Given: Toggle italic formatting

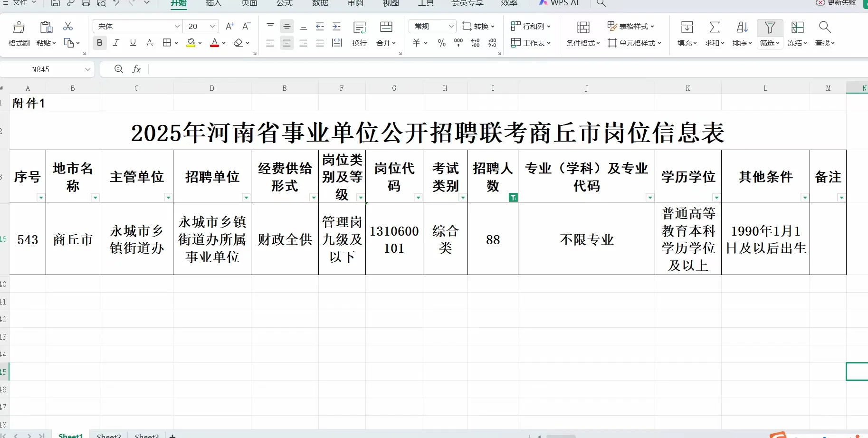Looking at the screenshot, I should [x=116, y=42].
